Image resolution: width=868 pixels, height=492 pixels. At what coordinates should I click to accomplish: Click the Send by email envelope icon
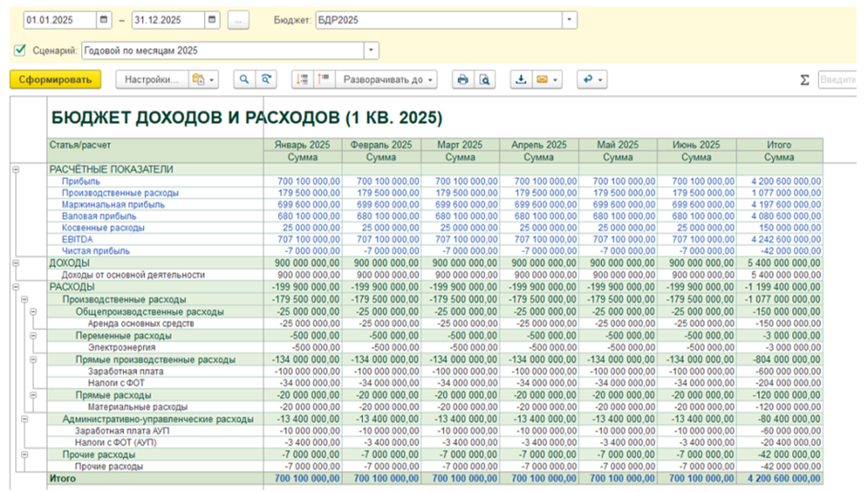tap(543, 80)
